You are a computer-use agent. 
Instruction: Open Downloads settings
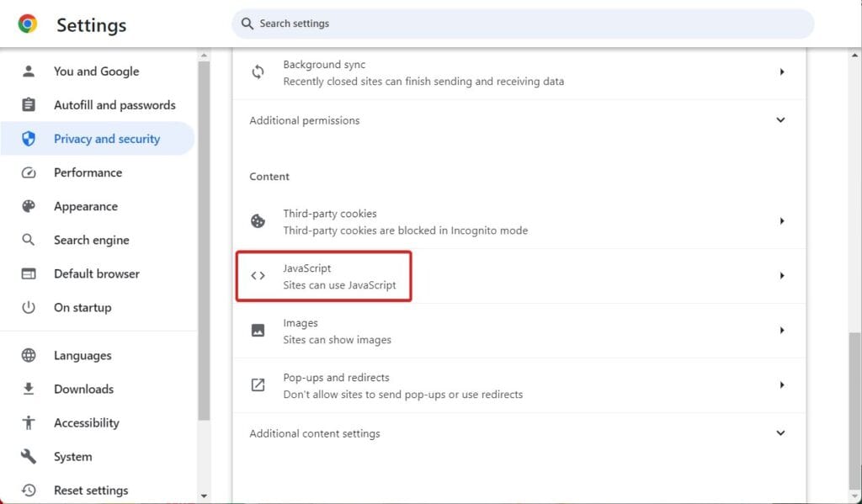(x=97, y=389)
